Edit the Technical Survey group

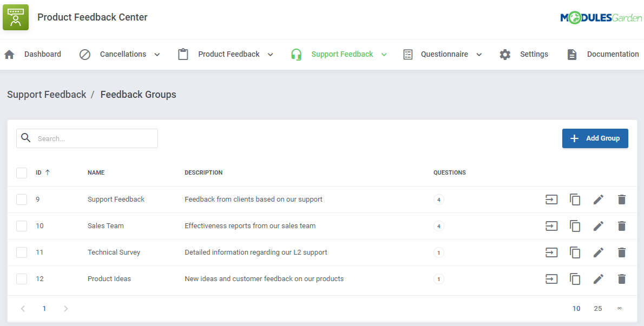coord(599,252)
